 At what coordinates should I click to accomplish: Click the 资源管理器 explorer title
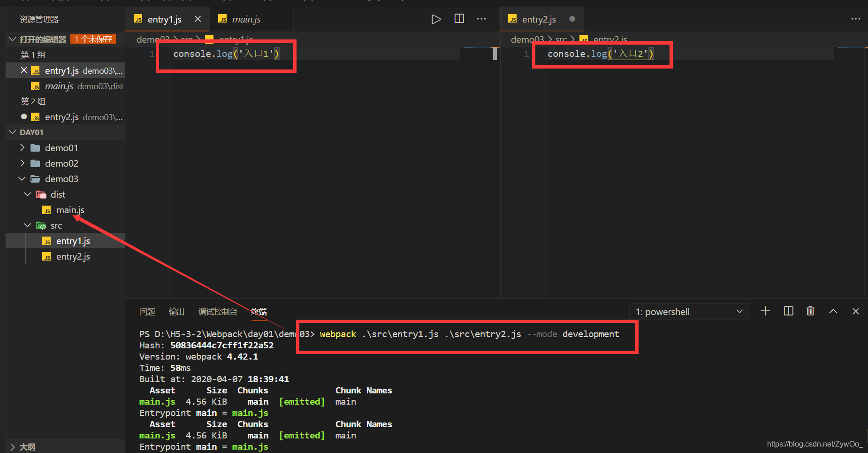tap(39, 19)
